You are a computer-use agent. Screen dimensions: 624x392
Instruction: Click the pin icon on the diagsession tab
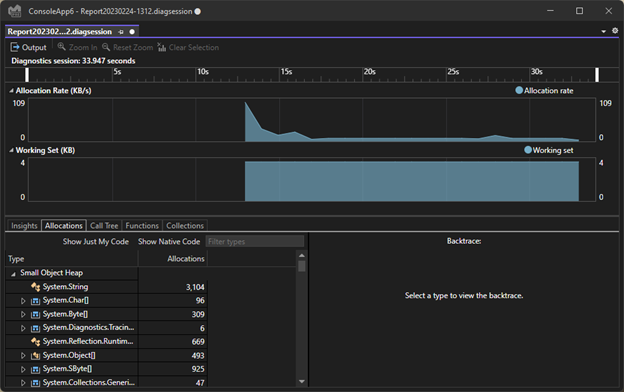click(x=121, y=32)
